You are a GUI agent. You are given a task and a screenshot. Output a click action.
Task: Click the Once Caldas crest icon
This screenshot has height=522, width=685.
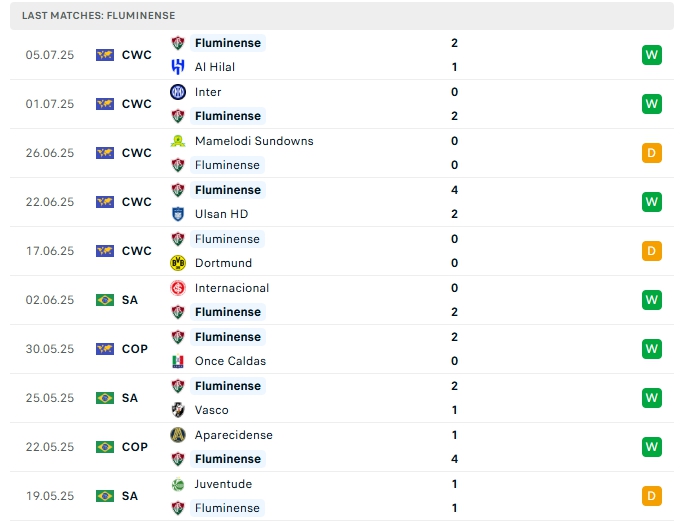[x=178, y=361]
